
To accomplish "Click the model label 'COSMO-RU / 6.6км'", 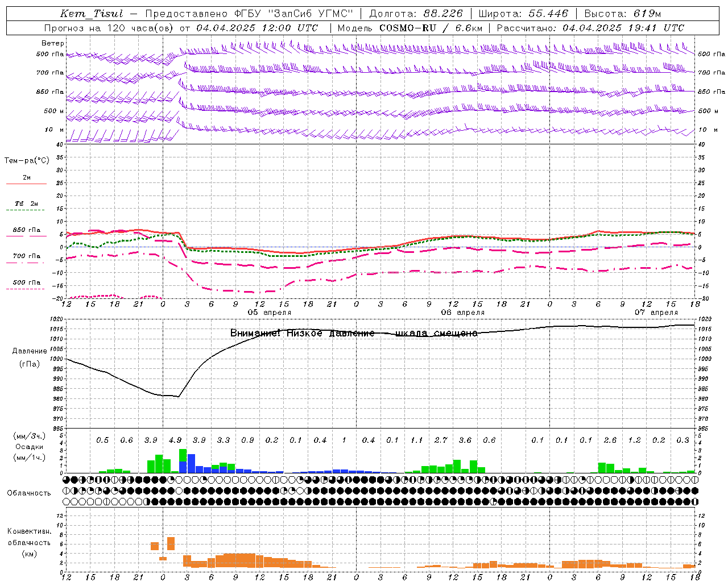I will (x=431, y=28).
